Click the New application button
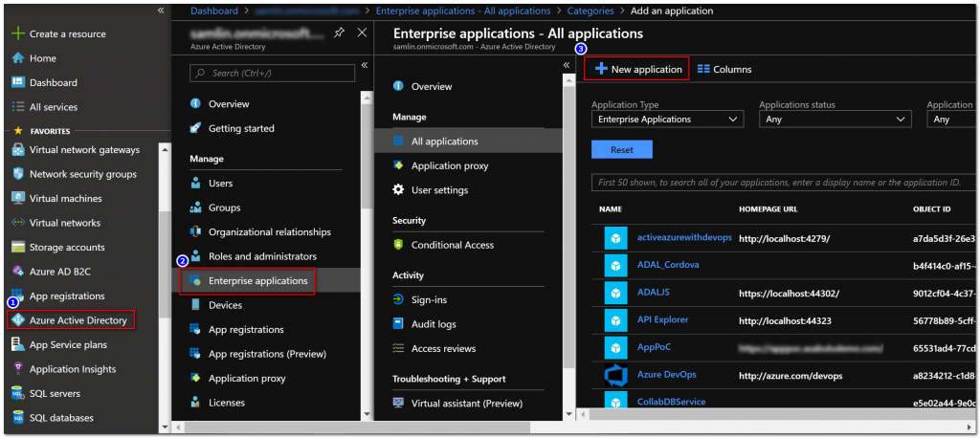Viewport: 980px width, 438px height. click(636, 70)
